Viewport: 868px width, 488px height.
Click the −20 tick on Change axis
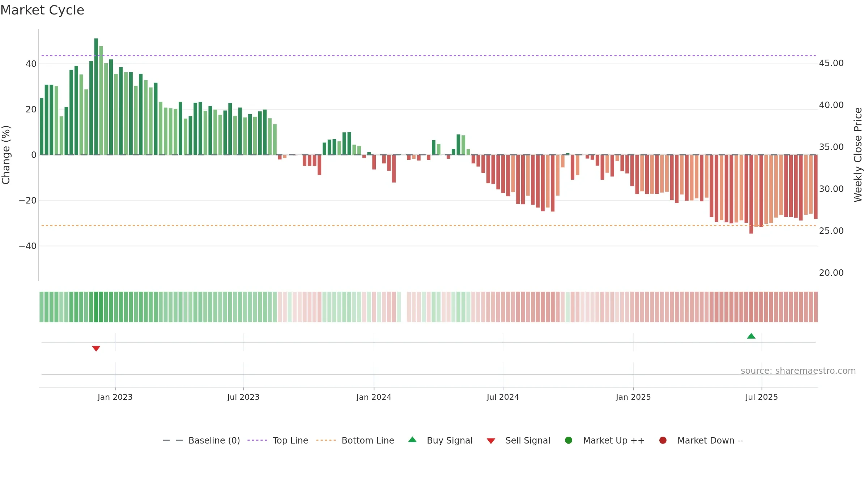pos(28,201)
